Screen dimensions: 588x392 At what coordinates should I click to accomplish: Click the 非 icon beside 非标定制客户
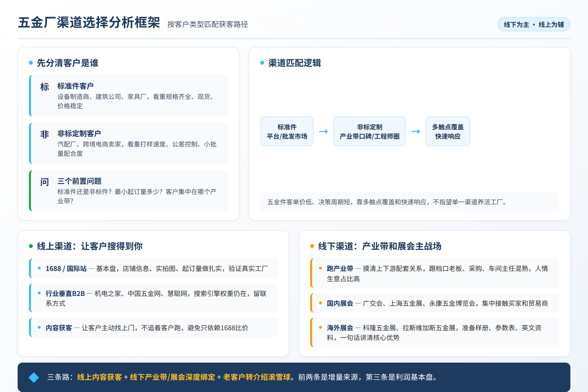(x=45, y=135)
